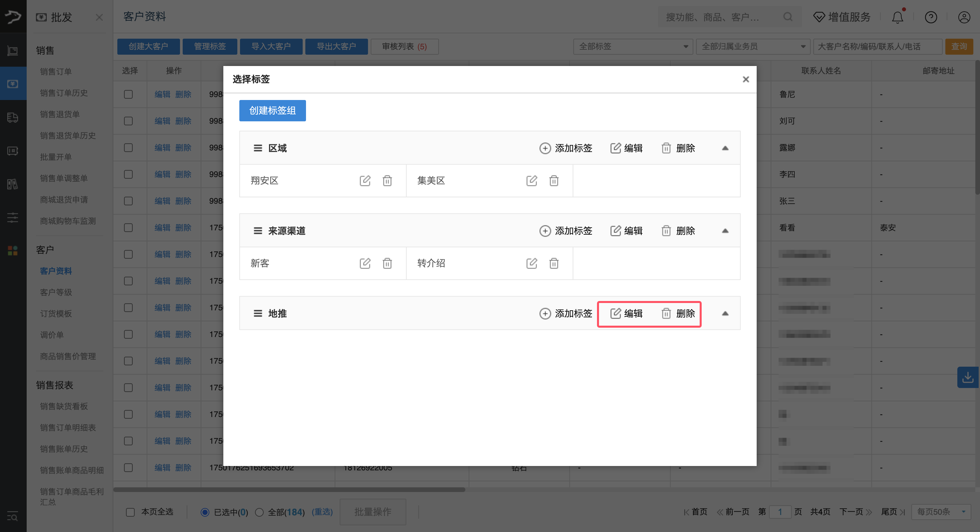Open 客户等级 in sidebar menu
Screen dimensions: 980x532
point(56,292)
